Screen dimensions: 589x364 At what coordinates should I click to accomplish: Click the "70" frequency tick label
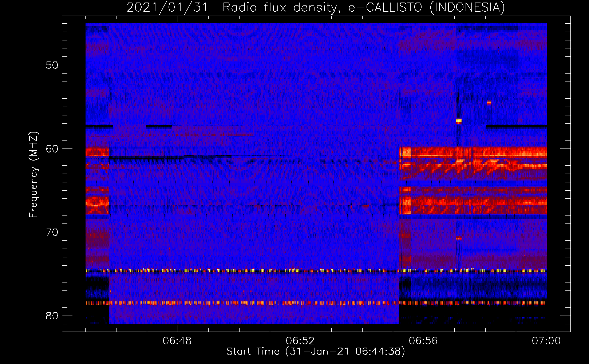(52, 232)
